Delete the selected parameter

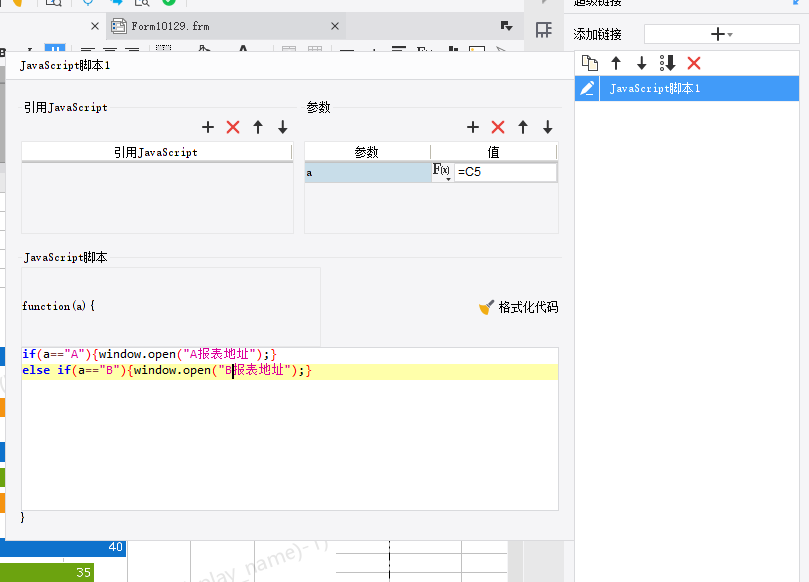pos(498,127)
